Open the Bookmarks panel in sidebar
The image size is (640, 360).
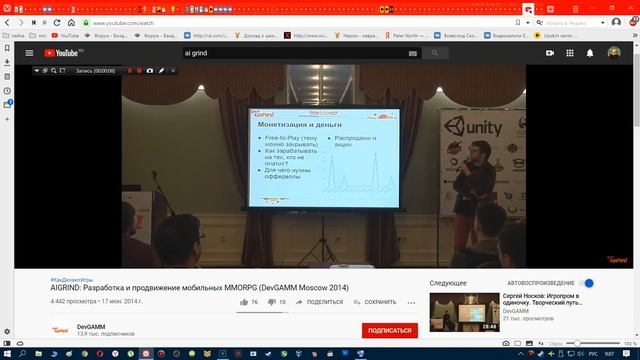(7, 48)
